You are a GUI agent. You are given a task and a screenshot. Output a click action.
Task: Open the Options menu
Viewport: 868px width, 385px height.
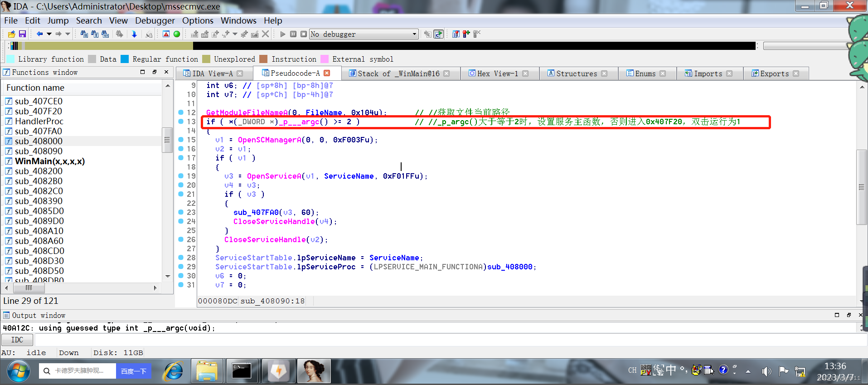pyautogui.click(x=198, y=20)
